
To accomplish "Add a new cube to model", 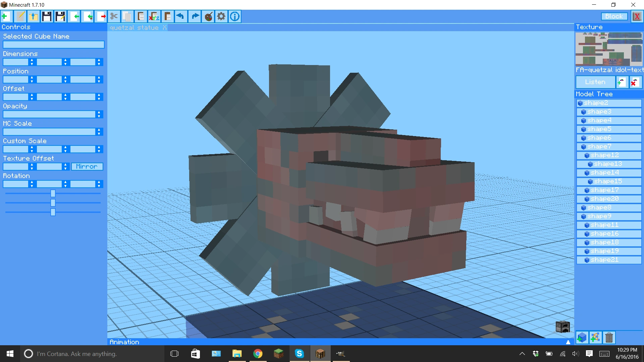I will 582,337.
